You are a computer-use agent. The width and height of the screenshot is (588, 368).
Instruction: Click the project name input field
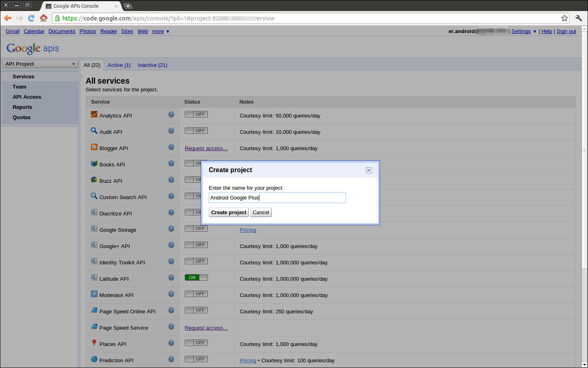coord(277,198)
